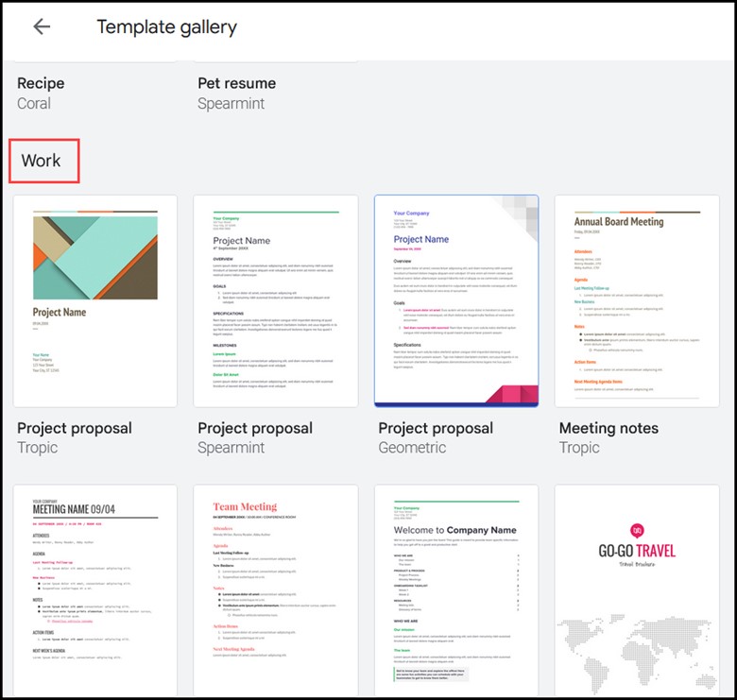Click the Meeting notes template title

[x=608, y=428]
